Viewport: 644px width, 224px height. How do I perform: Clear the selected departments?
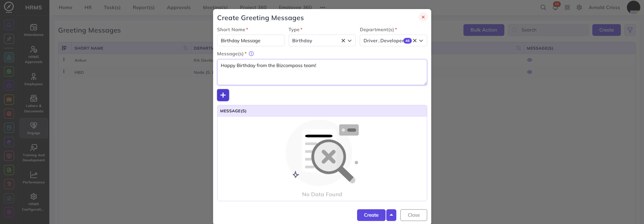point(415,41)
